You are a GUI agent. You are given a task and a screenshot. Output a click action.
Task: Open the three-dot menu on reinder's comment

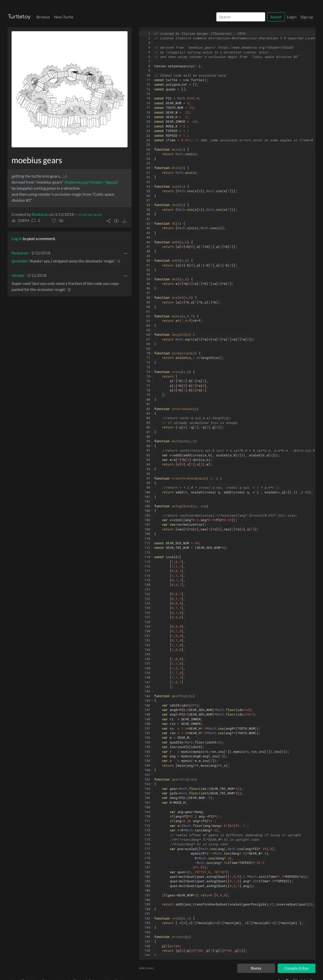pos(125,276)
